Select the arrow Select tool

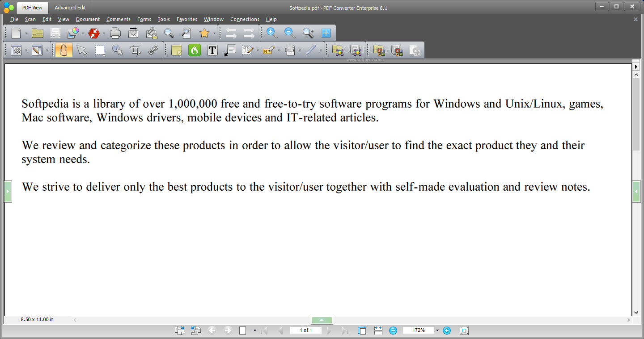(81, 50)
